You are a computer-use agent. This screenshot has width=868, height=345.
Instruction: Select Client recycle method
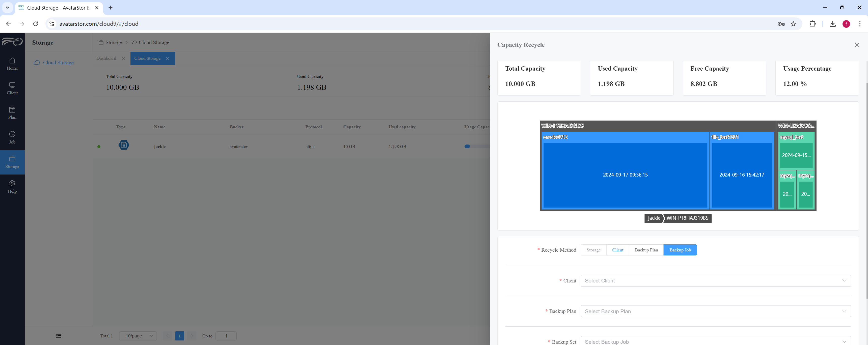point(618,250)
